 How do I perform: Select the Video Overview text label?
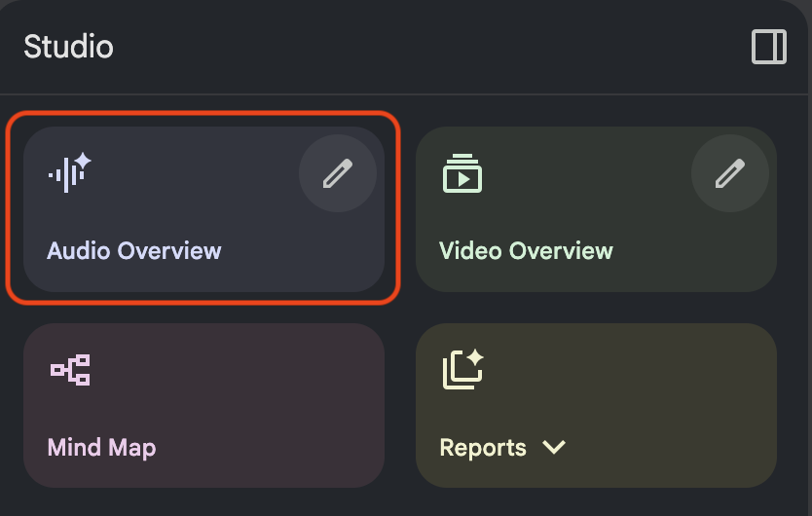526,251
